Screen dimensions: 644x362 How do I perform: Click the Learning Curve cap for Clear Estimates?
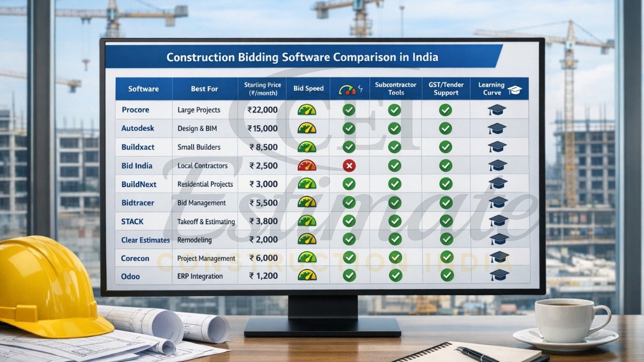[x=499, y=239]
